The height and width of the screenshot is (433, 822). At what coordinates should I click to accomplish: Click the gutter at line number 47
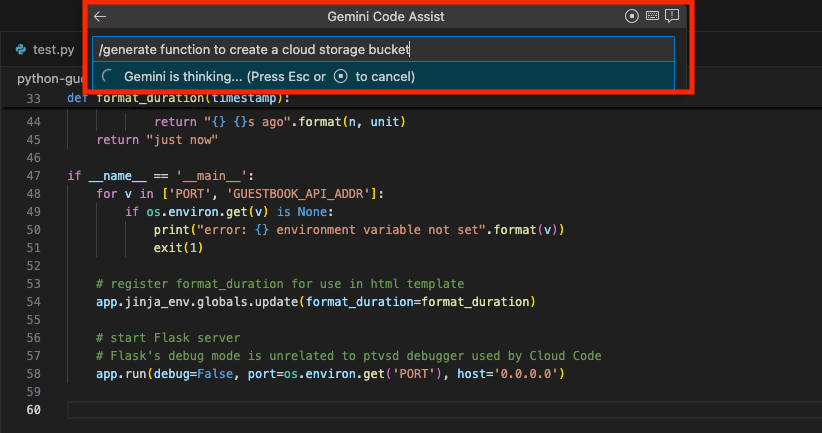pos(36,175)
